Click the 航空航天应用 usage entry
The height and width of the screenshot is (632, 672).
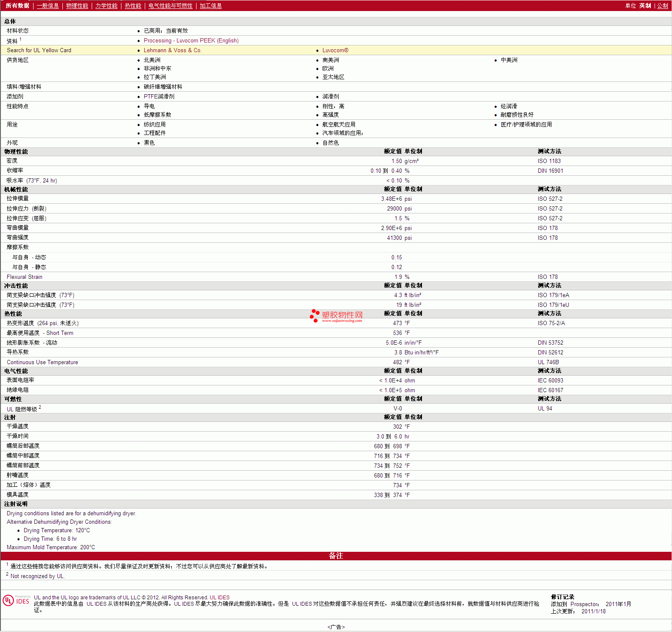click(x=339, y=125)
